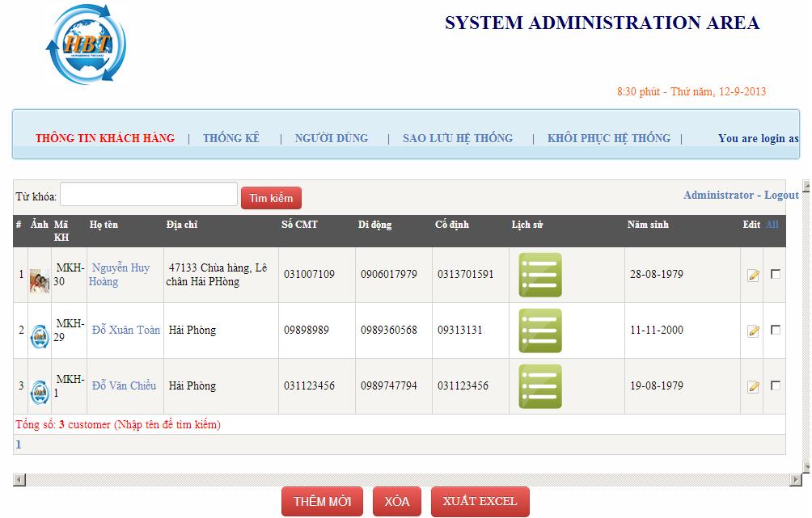Open history list icon for Đỗ Văn Chiều
This screenshot has height=518, width=812.
click(539, 386)
